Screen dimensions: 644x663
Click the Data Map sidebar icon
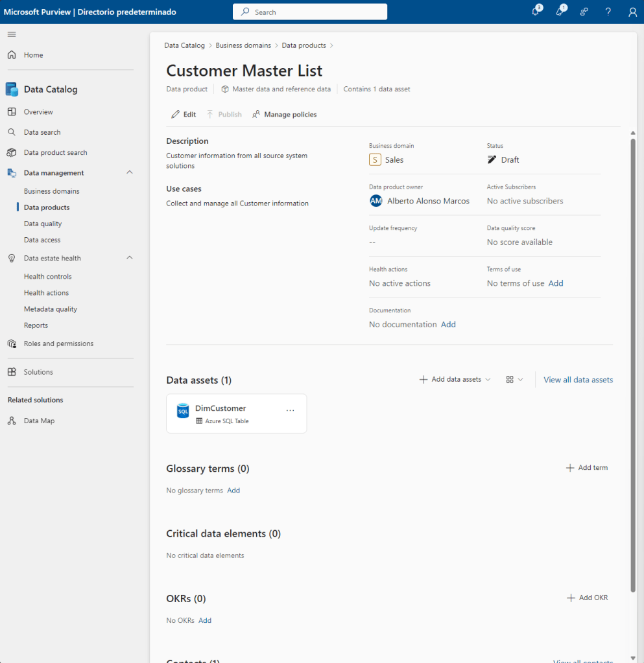(12, 421)
